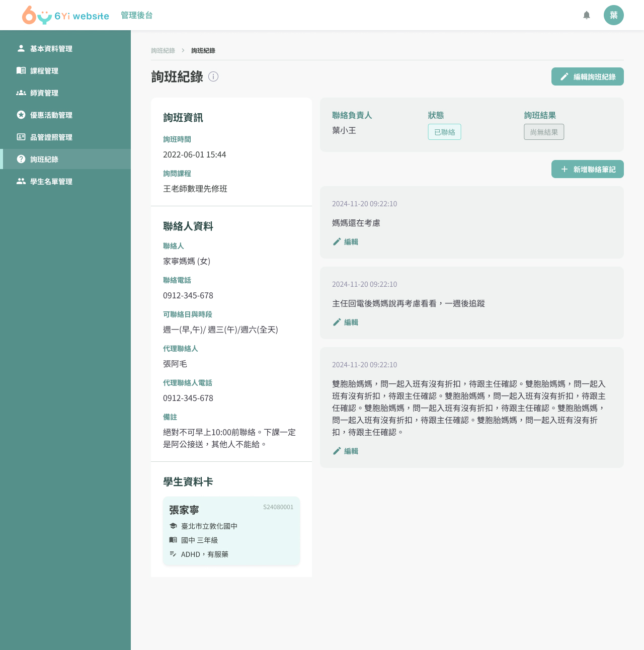This screenshot has width=644, height=650.
Task: Click 王老師數理先修班 course name
Action: point(195,189)
